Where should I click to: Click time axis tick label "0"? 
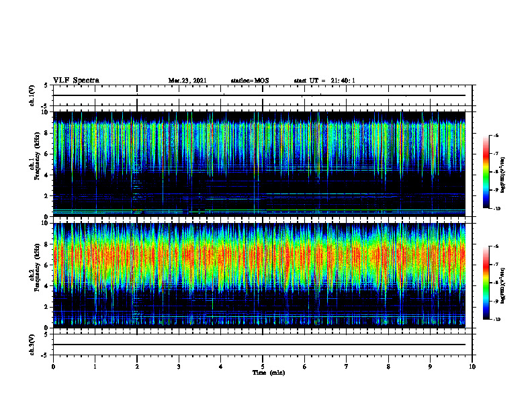(x=53, y=367)
